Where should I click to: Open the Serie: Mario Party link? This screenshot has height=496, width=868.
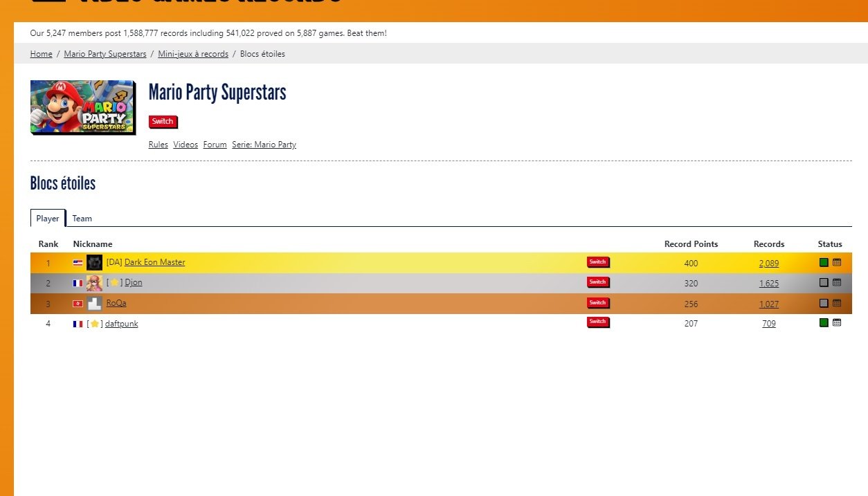[x=264, y=145]
